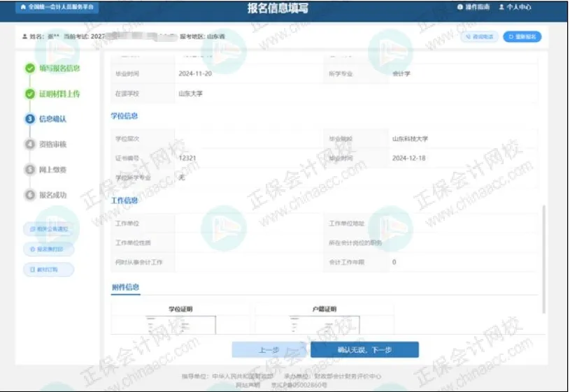Image resolution: width=570 pixels, height=392 pixels.
Task: Go to step 网上缴费
Action: click(52, 170)
